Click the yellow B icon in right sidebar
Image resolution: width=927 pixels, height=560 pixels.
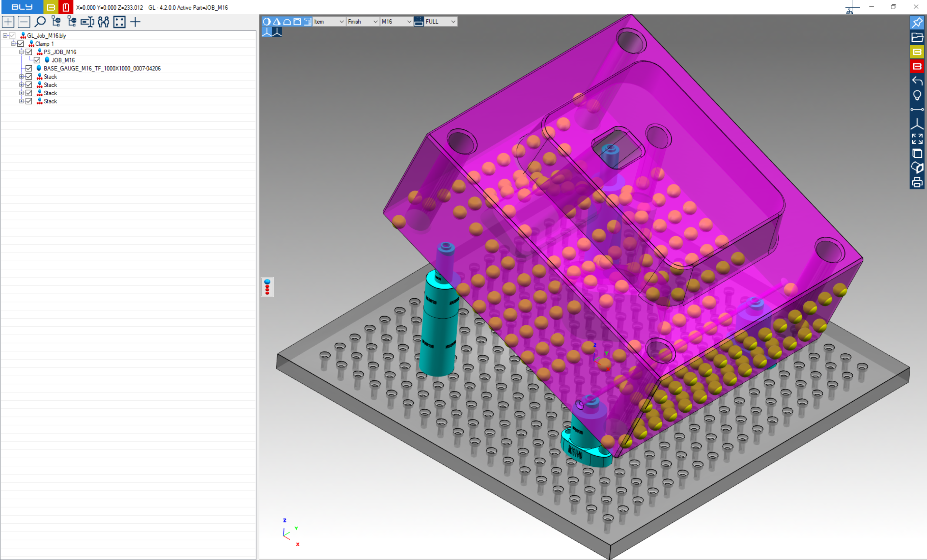[x=917, y=52]
